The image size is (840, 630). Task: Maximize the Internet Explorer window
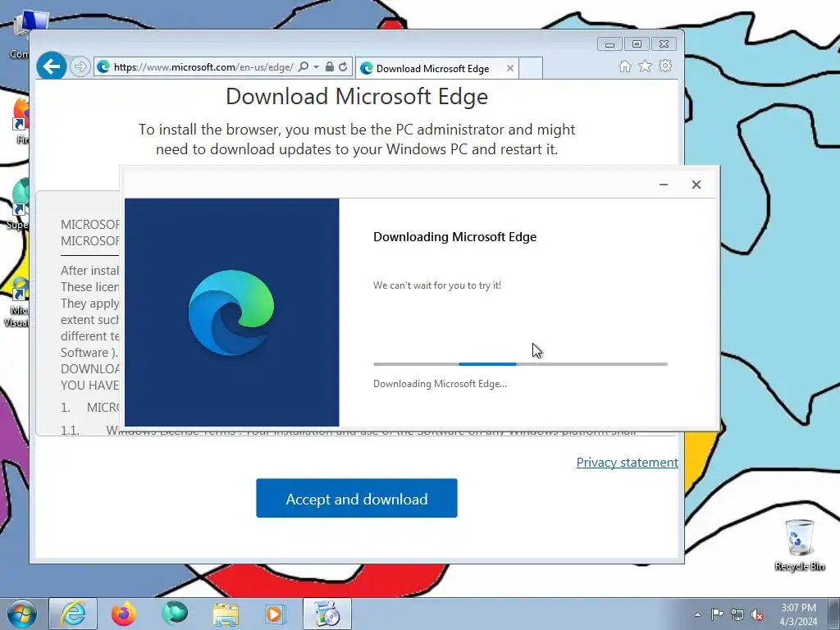(637, 44)
